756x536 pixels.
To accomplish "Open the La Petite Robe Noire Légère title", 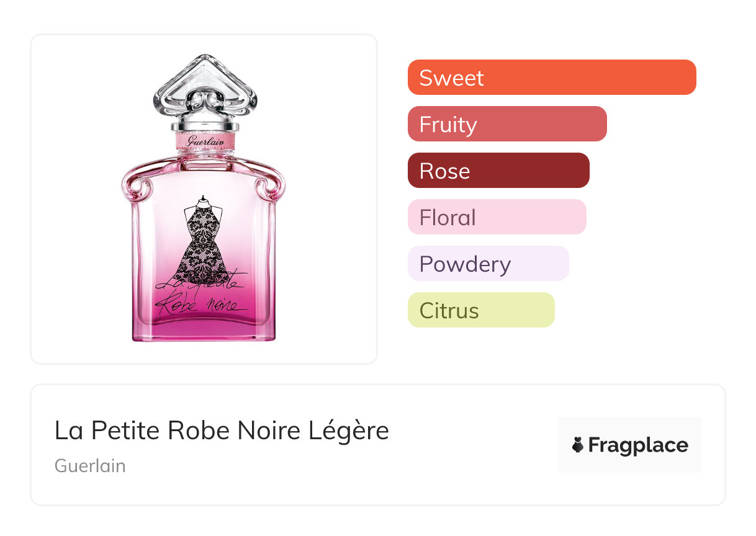I will pos(222,431).
